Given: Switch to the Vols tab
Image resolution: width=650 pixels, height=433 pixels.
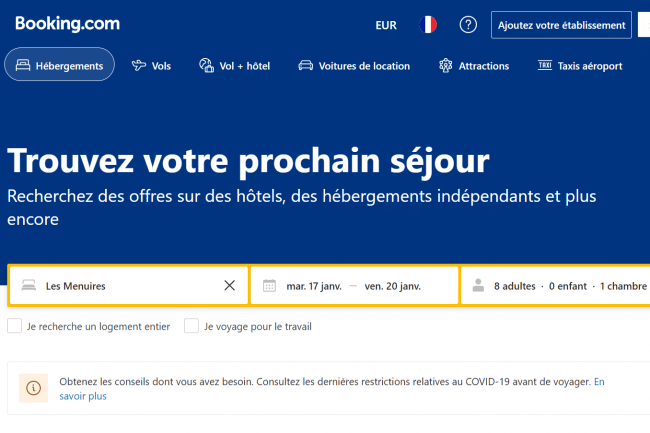Looking at the screenshot, I should click(x=151, y=66).
